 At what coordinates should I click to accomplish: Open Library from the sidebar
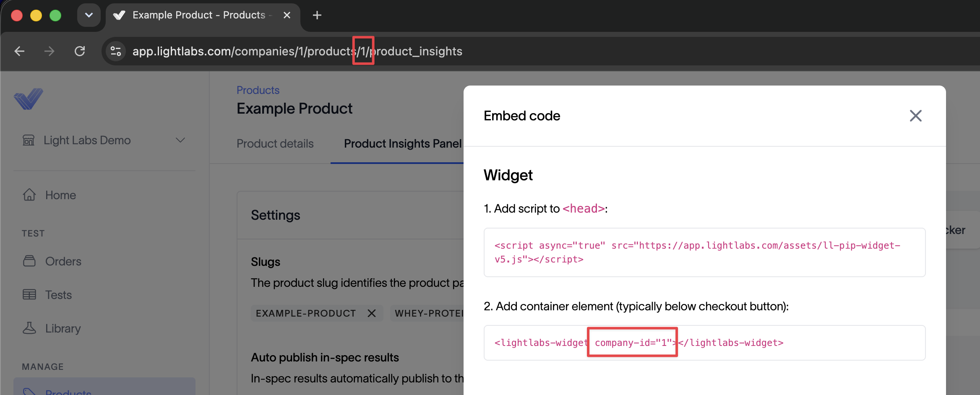coord(63,328)
